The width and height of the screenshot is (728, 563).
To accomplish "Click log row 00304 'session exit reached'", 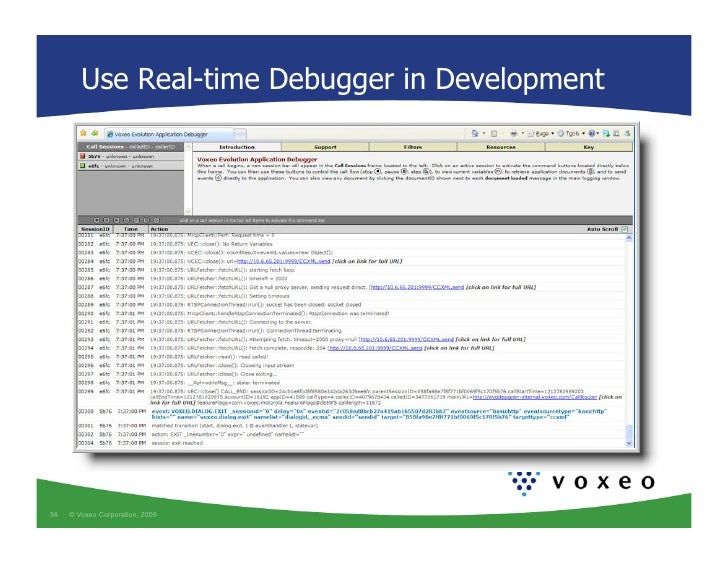I will point(351,443).
